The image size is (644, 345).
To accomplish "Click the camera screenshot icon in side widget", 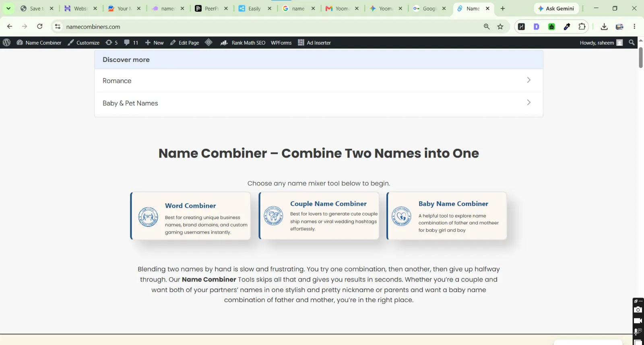I will pyautogui.click(x=638, y=310).
